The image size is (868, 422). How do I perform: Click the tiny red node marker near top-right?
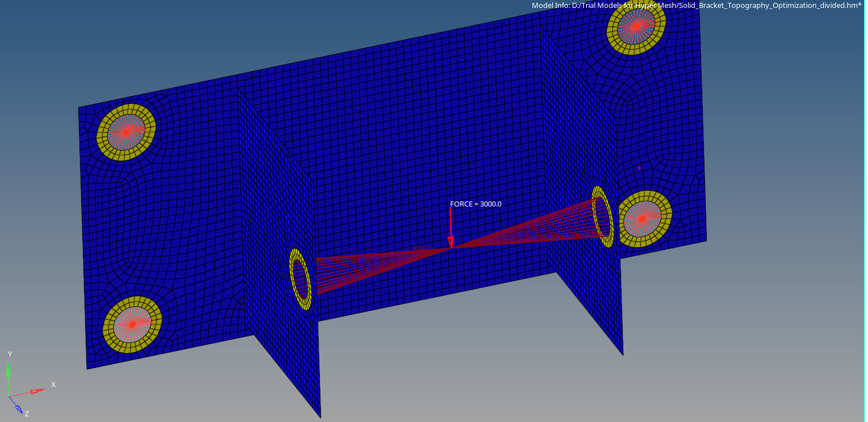point(640,167)
